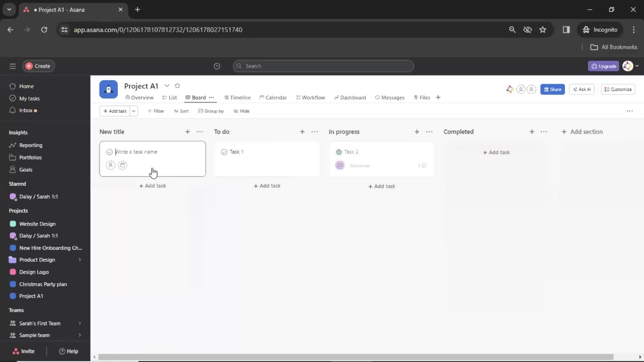Click the Ask AI button
The height and width of the screenshot is (362, 644).
pyautogui.click(x=582, y=89)
